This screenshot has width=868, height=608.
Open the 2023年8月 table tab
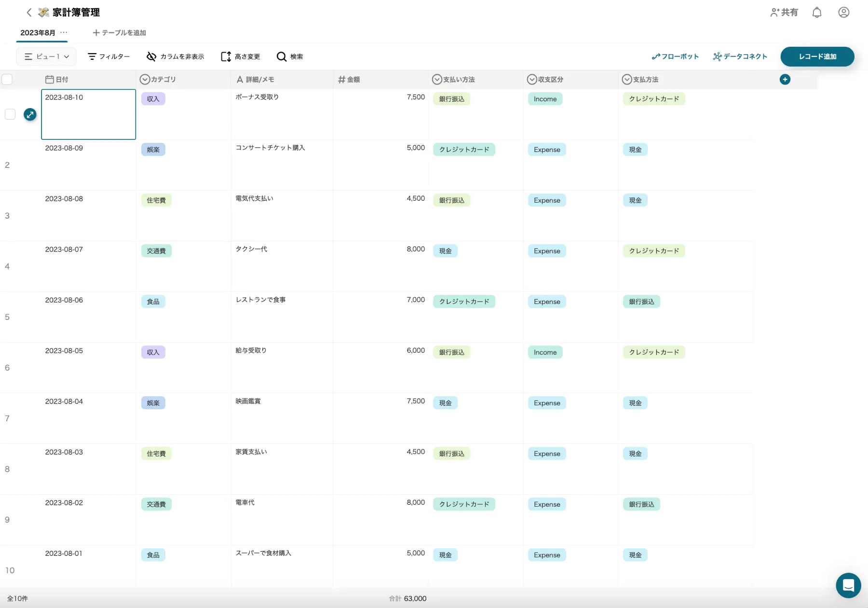click(x=38, y=33)
